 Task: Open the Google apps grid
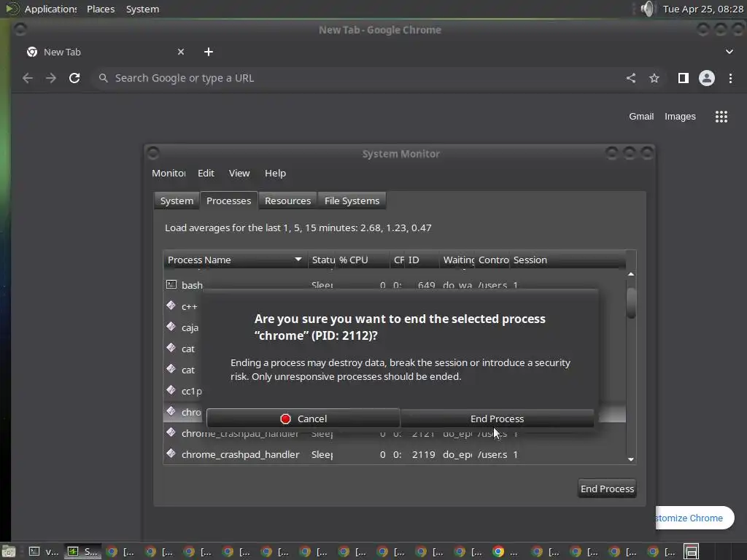coord(721,117)
